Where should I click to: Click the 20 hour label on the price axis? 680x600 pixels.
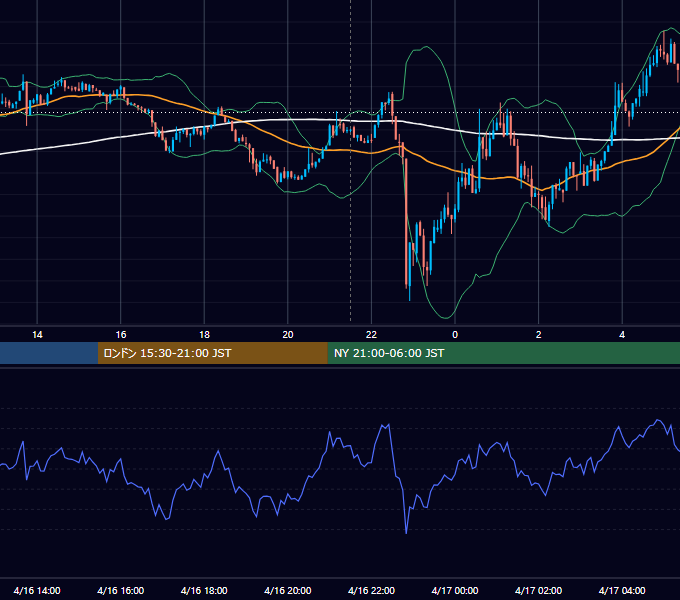(288, 335)
